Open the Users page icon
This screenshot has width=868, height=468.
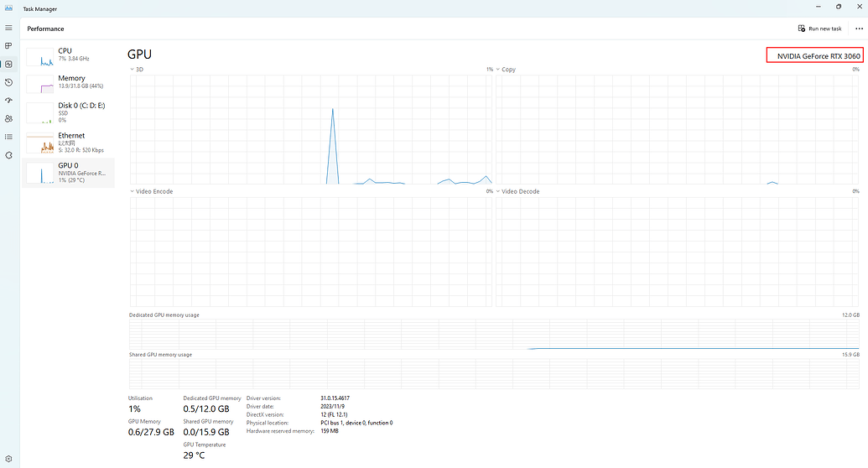click(8, 118)
